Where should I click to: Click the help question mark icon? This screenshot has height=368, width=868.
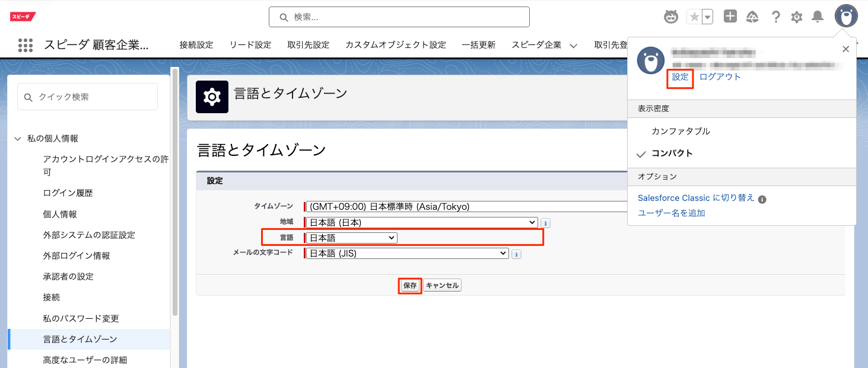tap(775, 17)
